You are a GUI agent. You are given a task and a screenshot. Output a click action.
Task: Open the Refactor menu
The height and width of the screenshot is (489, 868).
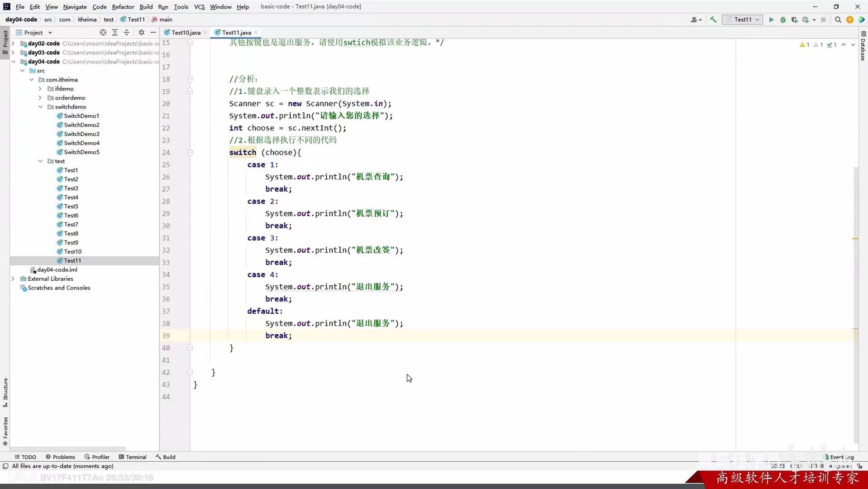[x=123, y=7]
